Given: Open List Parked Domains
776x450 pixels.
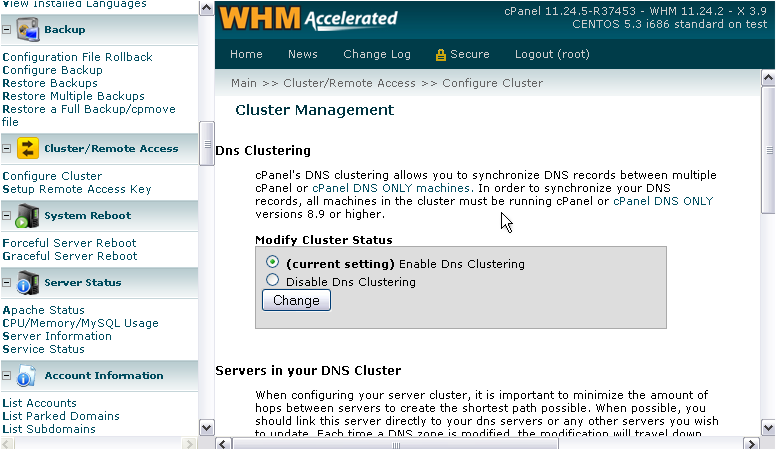Looking at the screenshot, I should click(x=61, y=416).
